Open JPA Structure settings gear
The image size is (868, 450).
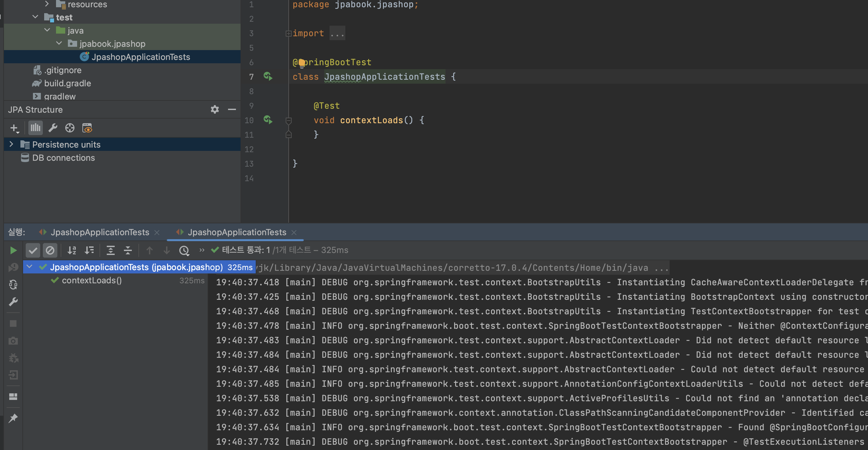pos(215,109)
